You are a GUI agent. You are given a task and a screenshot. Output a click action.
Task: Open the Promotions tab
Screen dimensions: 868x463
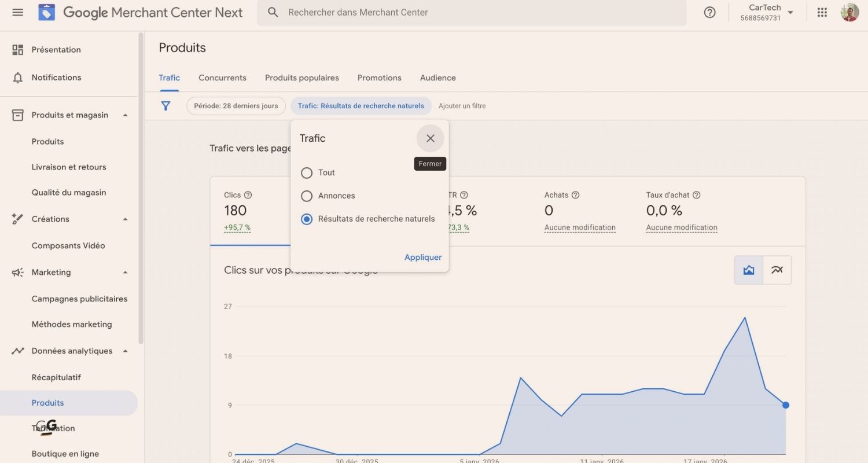coord(379,78)
